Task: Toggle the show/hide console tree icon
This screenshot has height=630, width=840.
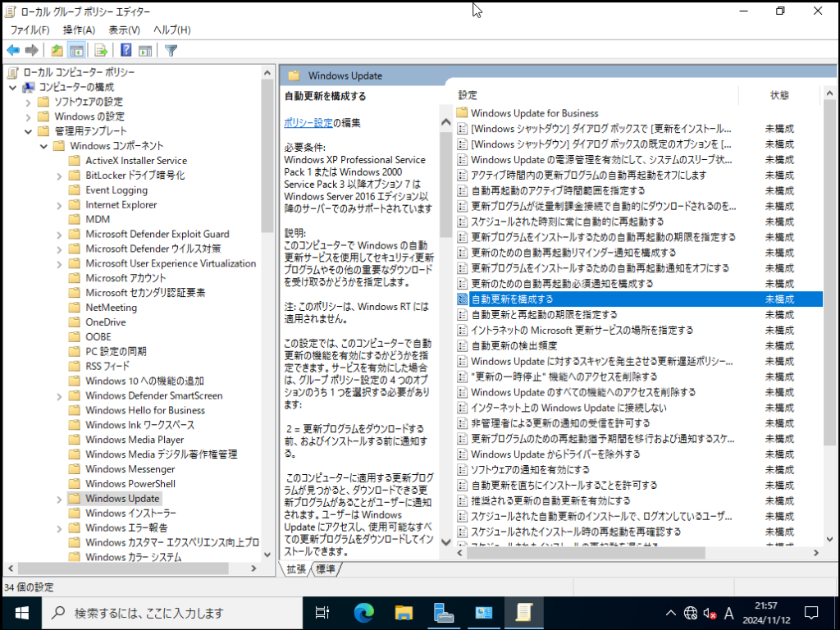Action: 76,50
